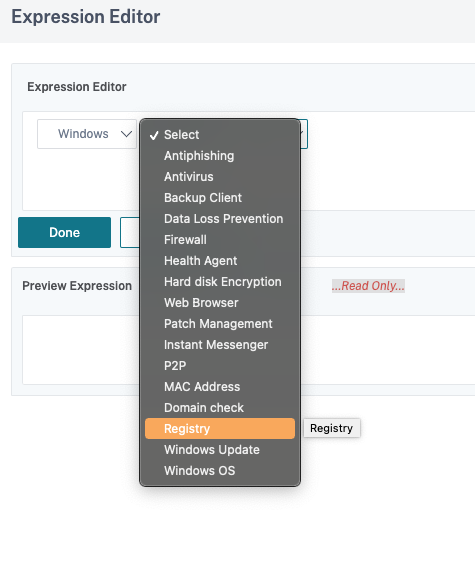This screenshot has height=587, width=475.
Task: Click the Done button
Action: click(x=64, y=232)
